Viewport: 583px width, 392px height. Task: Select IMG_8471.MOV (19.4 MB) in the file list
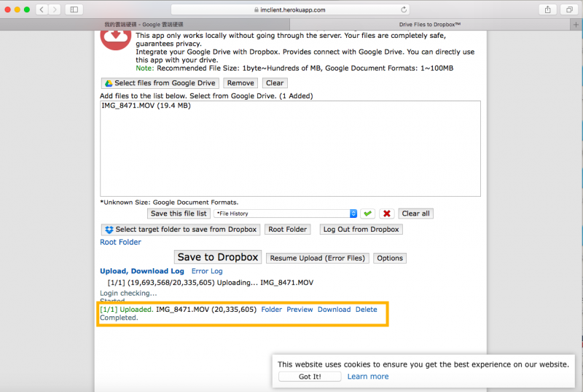pos(146,106)
